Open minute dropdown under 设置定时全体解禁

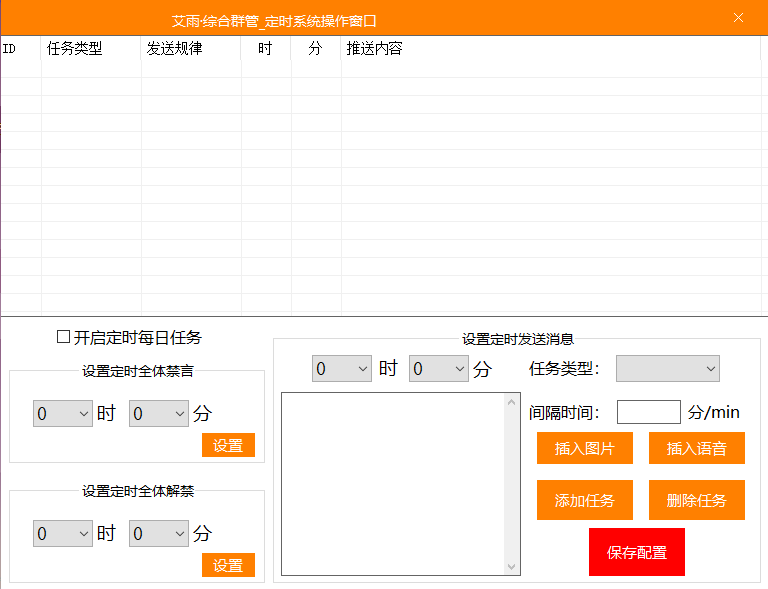[158, 534]
